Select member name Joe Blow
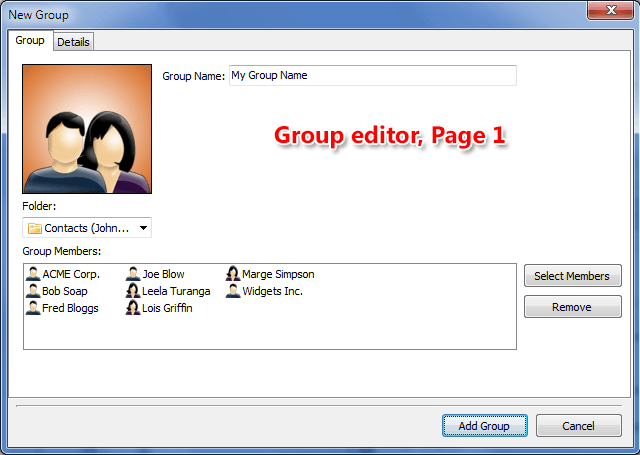The image size is (640, 455). [x=163, y=274]
